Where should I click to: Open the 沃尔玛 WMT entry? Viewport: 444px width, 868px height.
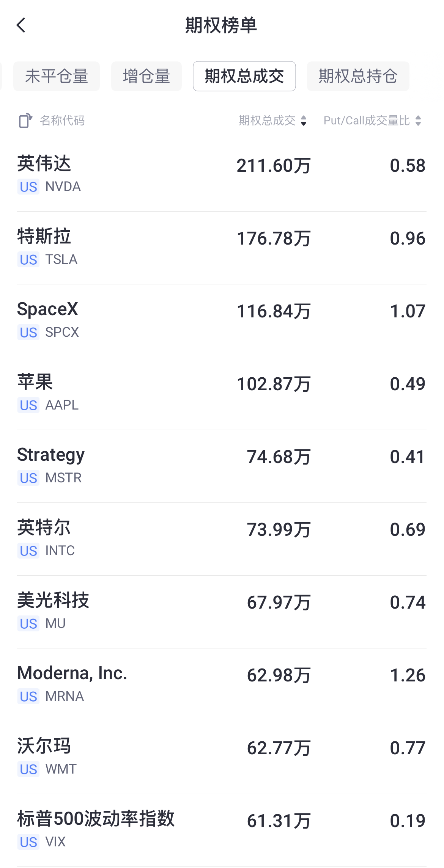coord(222,758)
